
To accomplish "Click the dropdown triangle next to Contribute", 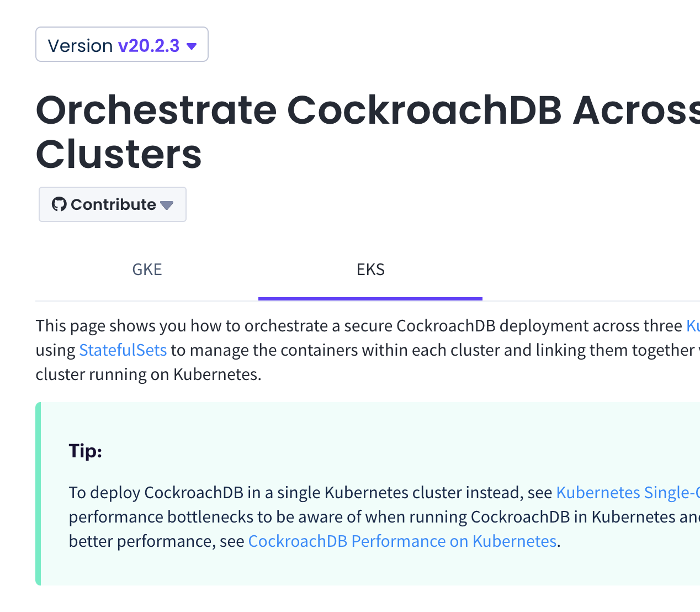I will point(167,205).
